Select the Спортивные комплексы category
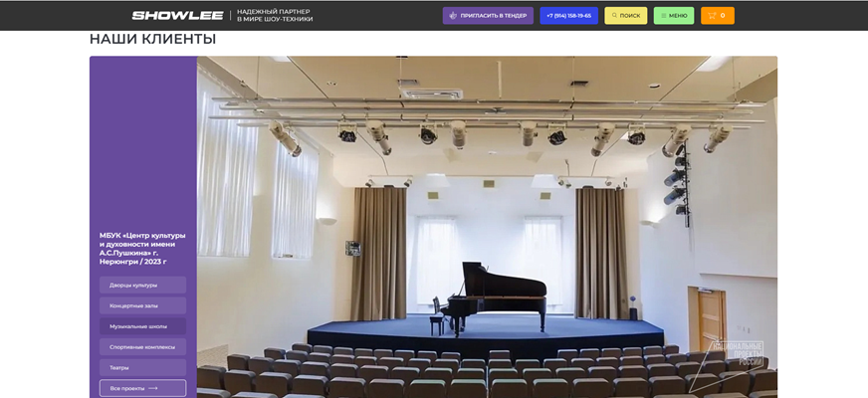Image resolution: width=868 pixels, height=398 pixels. pos(142,347)
